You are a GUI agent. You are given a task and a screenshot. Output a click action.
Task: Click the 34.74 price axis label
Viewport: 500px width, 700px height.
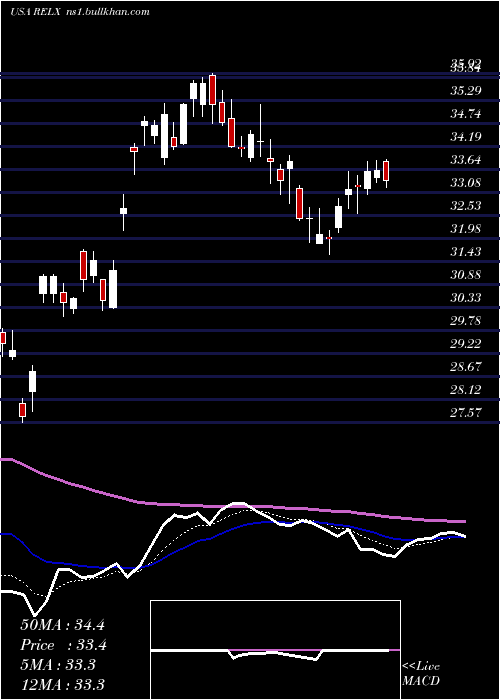(466, 114)
